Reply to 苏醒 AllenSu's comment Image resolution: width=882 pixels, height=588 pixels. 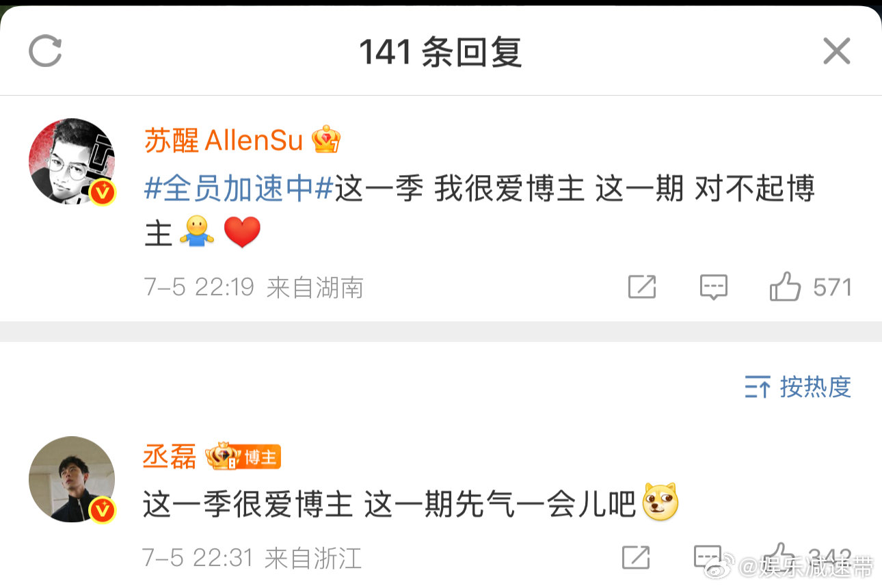714,287
